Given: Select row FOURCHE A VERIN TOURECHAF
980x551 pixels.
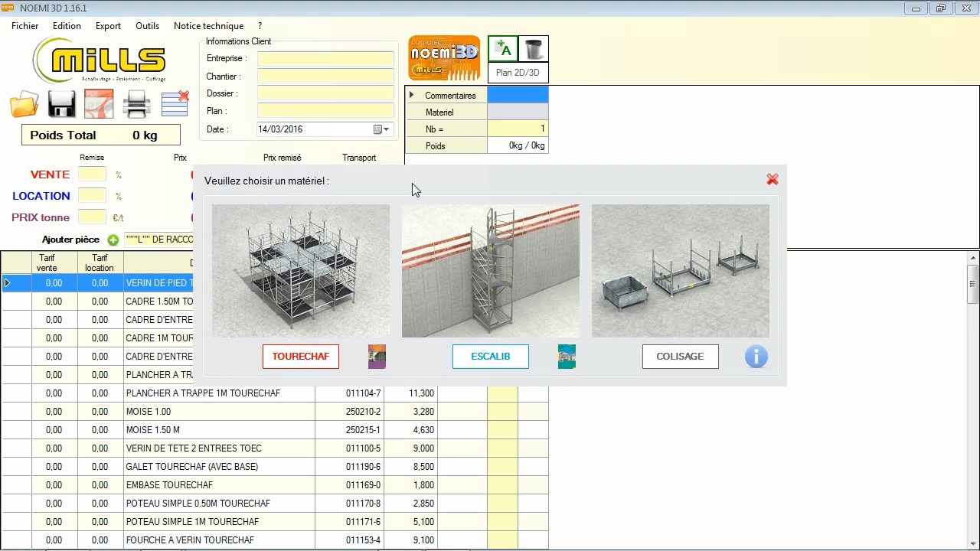Looking at the screenshot, I should click(274, 540).
